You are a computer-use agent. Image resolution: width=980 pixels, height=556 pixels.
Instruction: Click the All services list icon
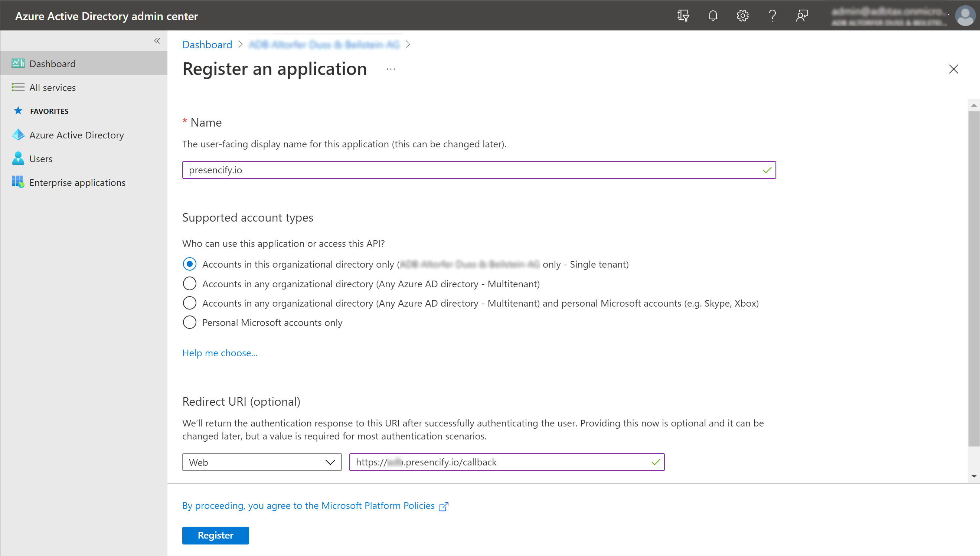(18, 88)
